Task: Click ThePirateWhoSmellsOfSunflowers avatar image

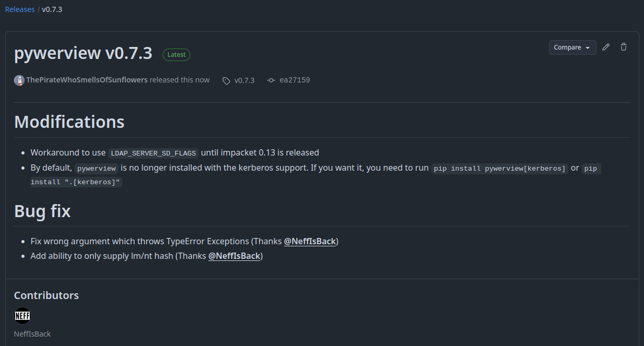Action: (x=19, y=80)
